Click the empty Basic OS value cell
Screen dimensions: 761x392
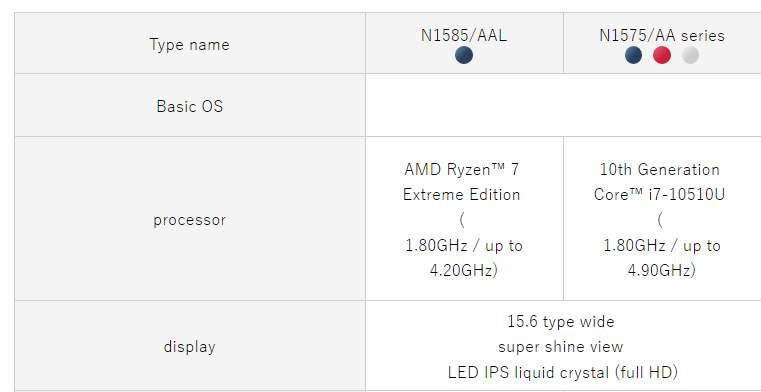[x=563, y=105]
